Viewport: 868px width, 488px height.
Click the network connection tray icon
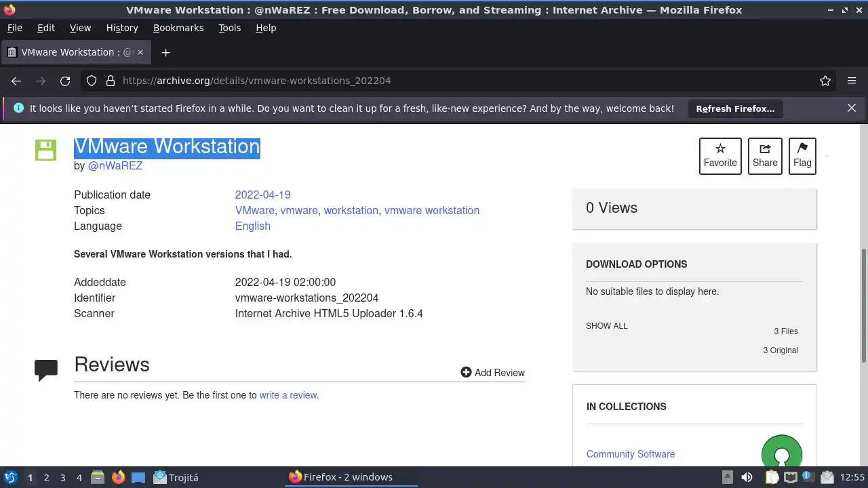pos(791,477)
